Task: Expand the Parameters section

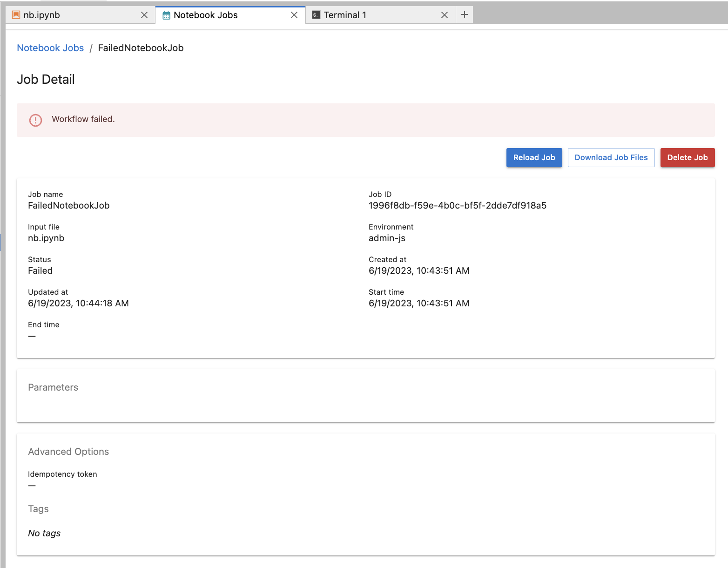Action: [x=53, y=387]
